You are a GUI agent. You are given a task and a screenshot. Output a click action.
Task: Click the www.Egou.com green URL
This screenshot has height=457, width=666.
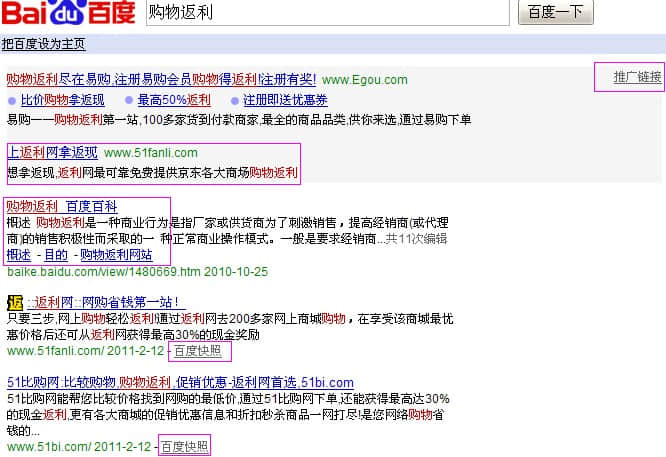point(365,80)
